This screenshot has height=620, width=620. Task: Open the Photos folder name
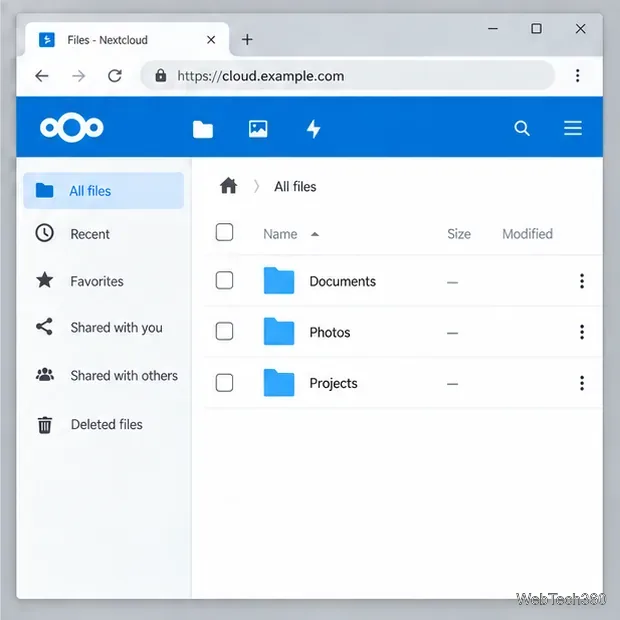click(x=330, y=332)
